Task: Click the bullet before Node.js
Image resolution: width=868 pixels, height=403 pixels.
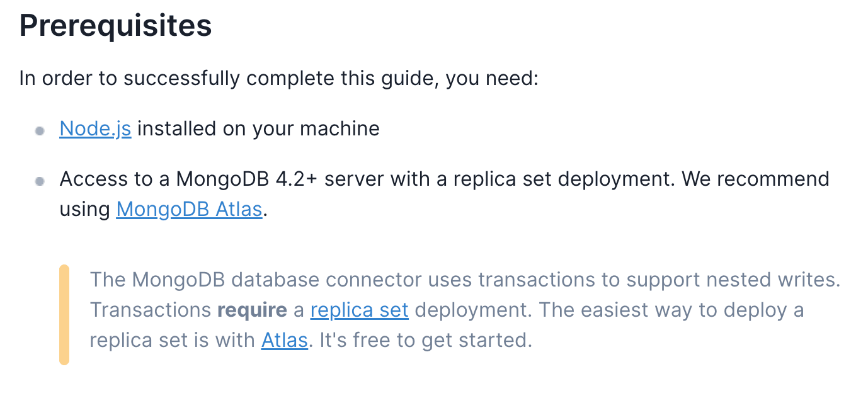Action: coord(40,131)
